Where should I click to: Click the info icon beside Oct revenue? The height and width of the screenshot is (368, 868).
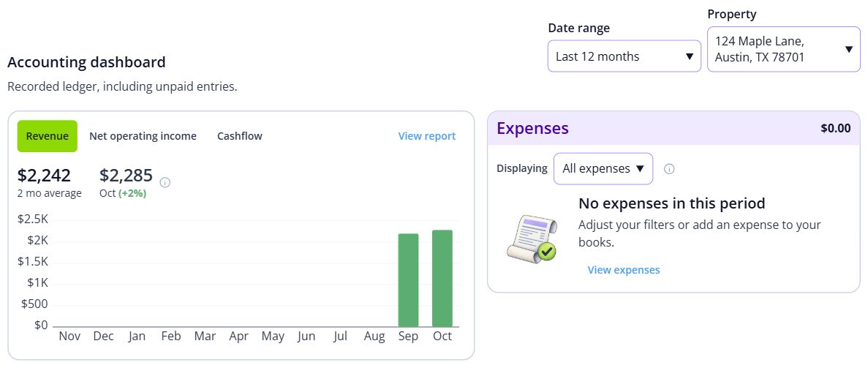tap(165, 182)
